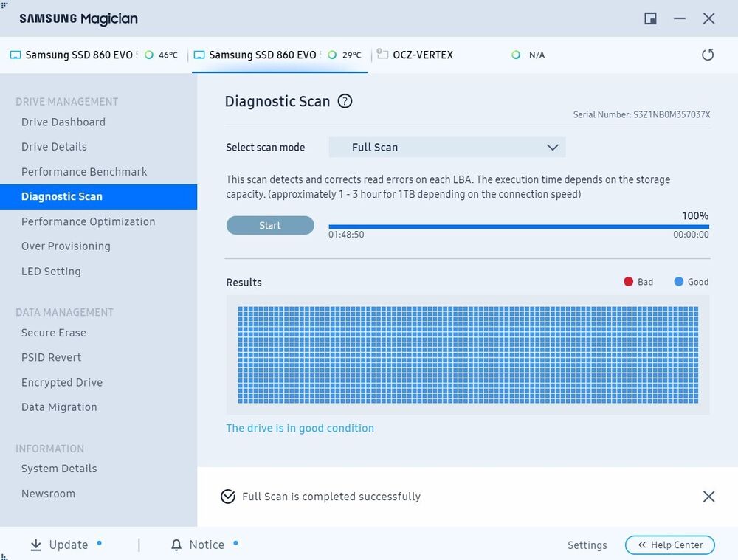Dismiss the Full Scan completed notification

pyautogui.click(x=708, y=496)
